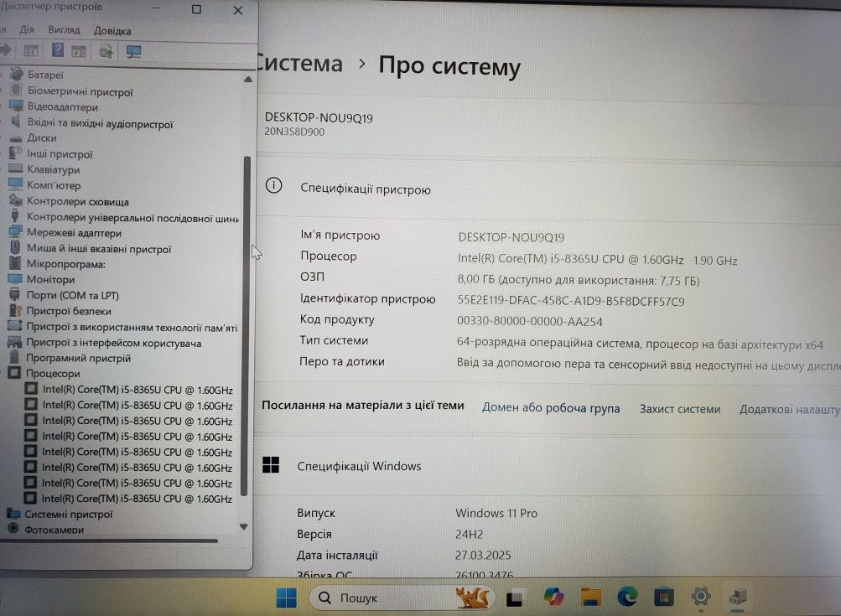Click the computer icon beside Комп'ютер

[16, 184]
